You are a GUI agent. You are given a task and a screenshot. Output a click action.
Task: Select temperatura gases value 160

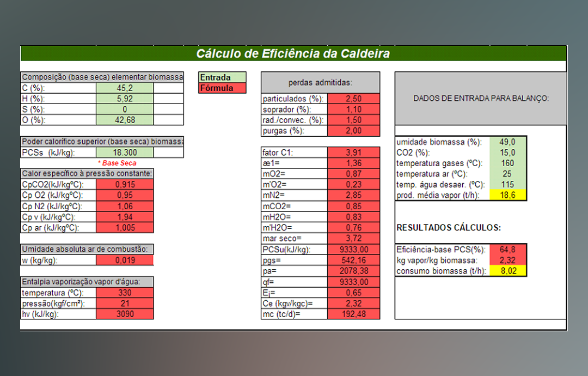[508, 163]
